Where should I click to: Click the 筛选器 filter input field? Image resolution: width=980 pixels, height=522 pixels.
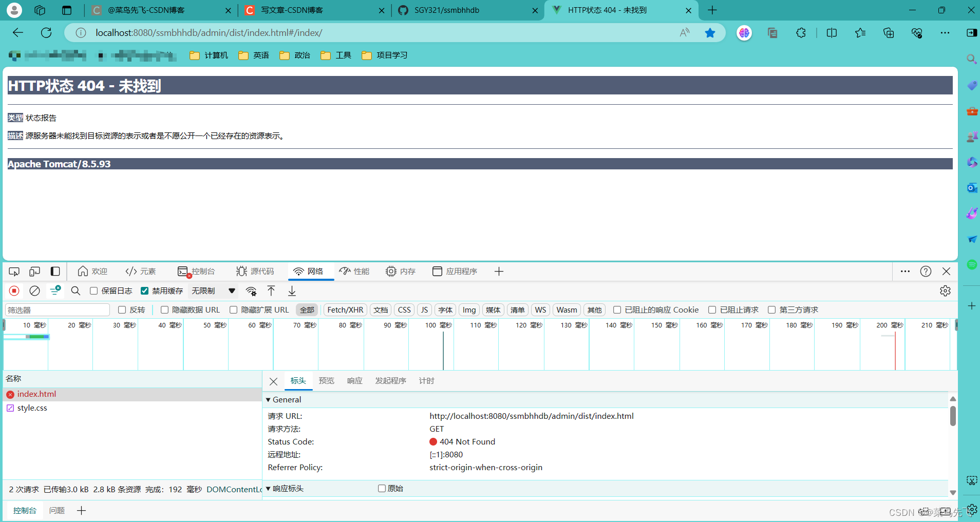click(x=58, y=310)
